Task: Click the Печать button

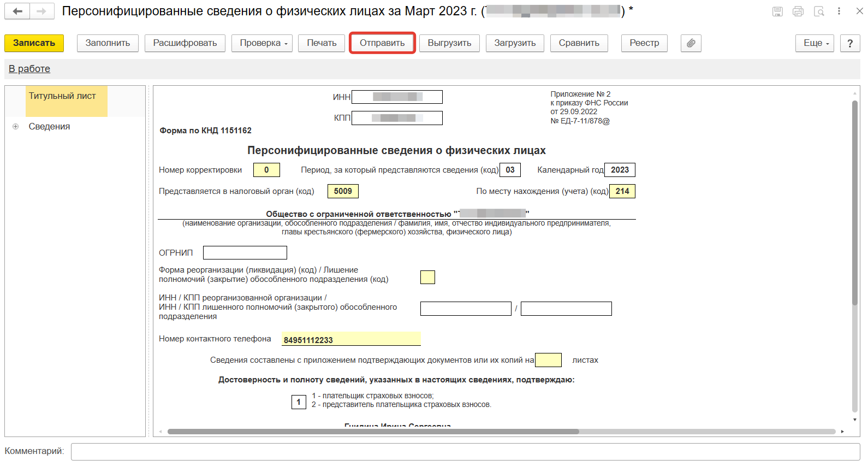Action: click(322, 43)
